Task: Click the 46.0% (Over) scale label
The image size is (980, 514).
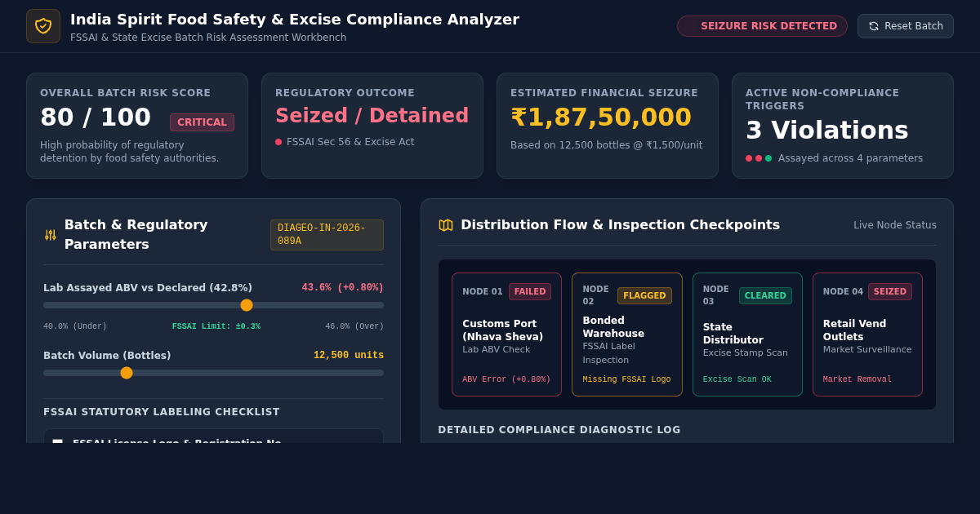Action: pyautogui.click(x=354, y=326)
